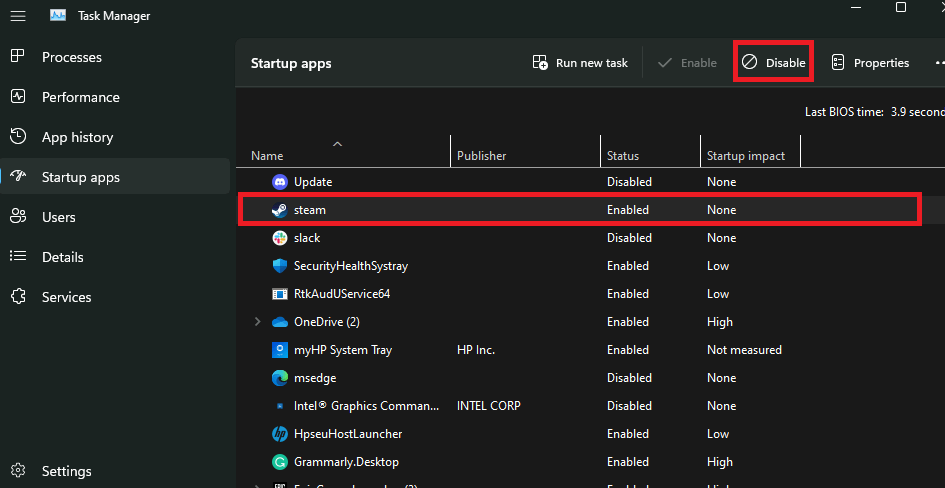Click the myHP System Tray icon

(280, 350)
